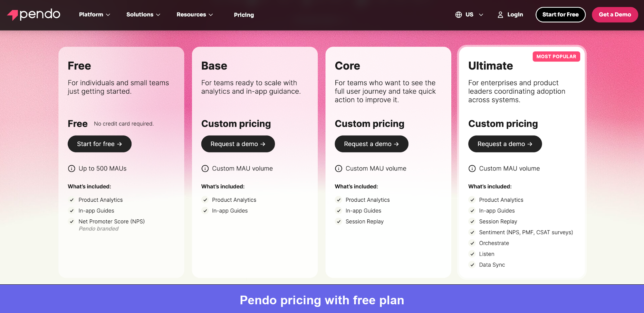Open the Resources menu
Viewport: 644px width, 313px height.
[194, 14]
